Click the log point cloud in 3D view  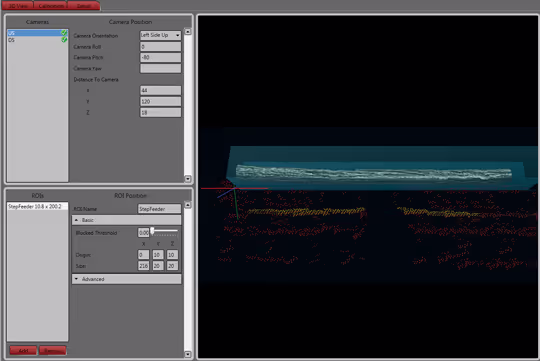[x=374, y=173]
